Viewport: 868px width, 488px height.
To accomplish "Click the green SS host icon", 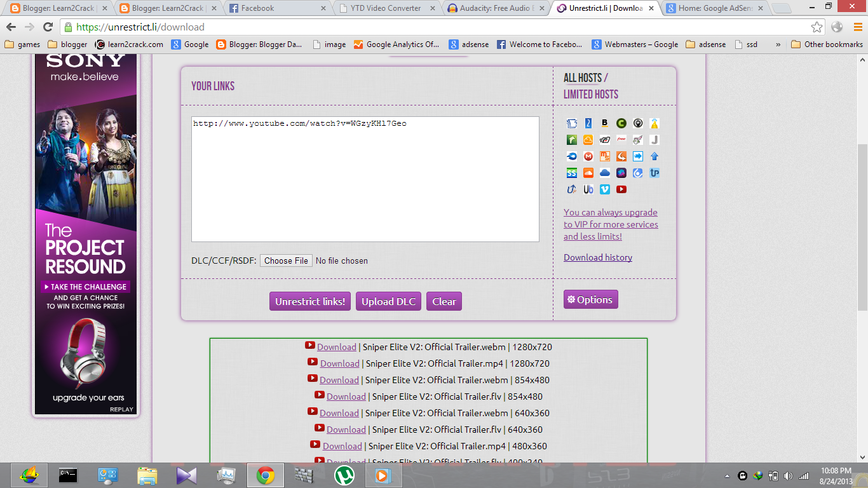I will pyautogui.click(x=572, y=173).
